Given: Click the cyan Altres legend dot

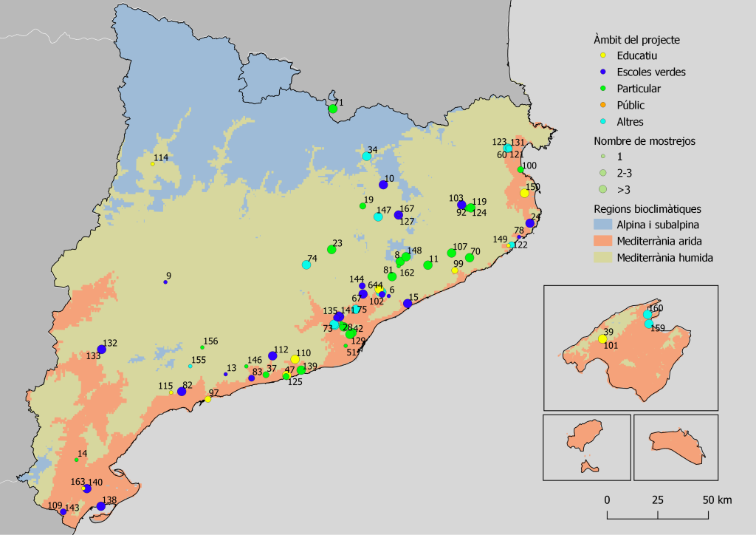Looking at the screenshot, I should tap(603, 122).
